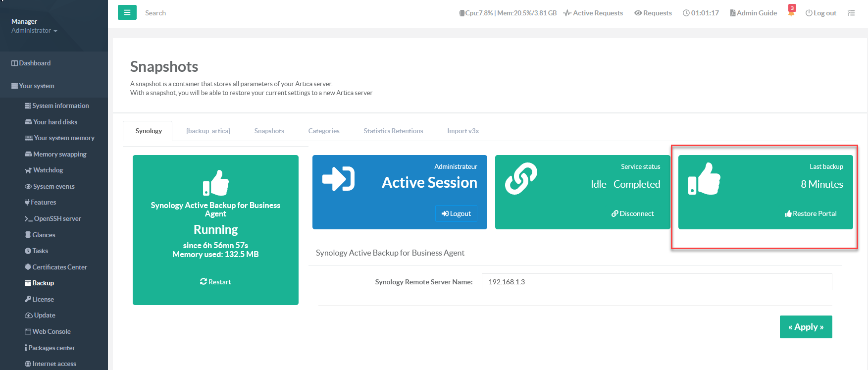Click the task list icon at top right
868x370 pixels.
tap(851, 13)
